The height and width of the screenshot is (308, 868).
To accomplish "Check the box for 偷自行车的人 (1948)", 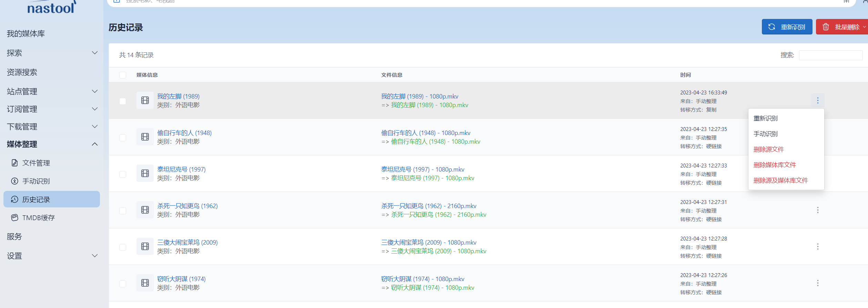I will 123,137.
